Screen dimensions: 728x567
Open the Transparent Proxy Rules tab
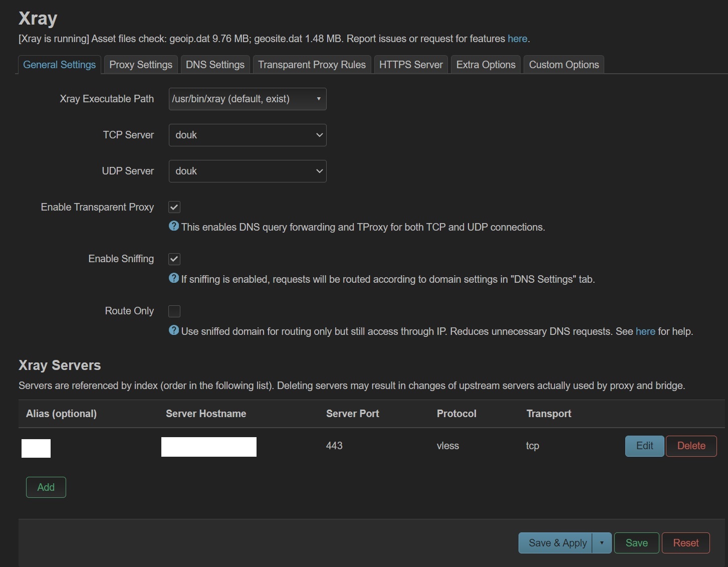(312, 65)
